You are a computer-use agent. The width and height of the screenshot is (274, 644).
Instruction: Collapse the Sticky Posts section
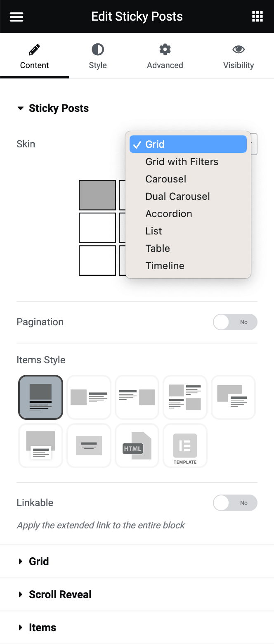(58, 108)
